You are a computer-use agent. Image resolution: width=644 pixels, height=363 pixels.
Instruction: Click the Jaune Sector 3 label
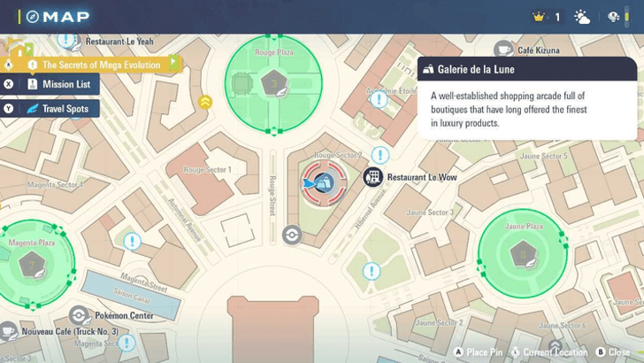430,212
